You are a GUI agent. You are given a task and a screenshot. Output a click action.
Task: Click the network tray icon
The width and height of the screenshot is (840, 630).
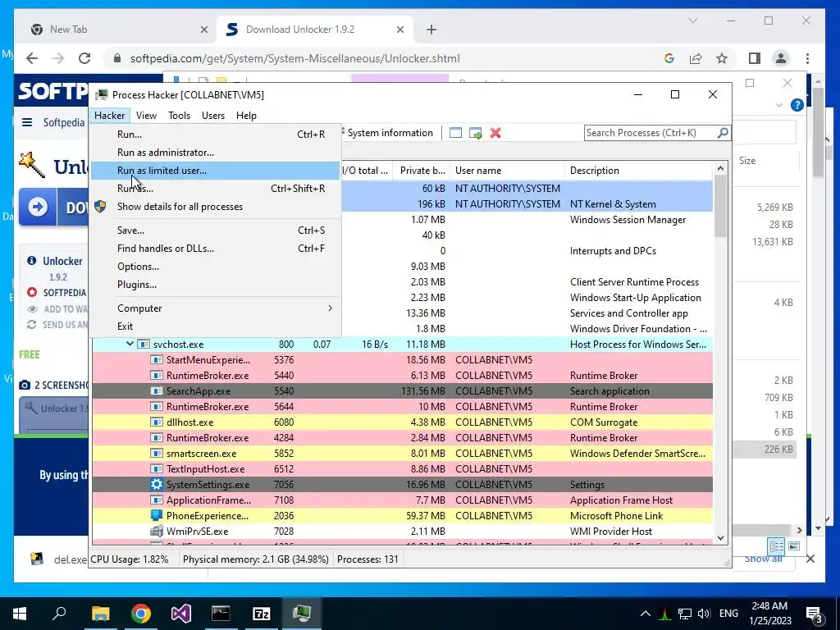(685, 614)
